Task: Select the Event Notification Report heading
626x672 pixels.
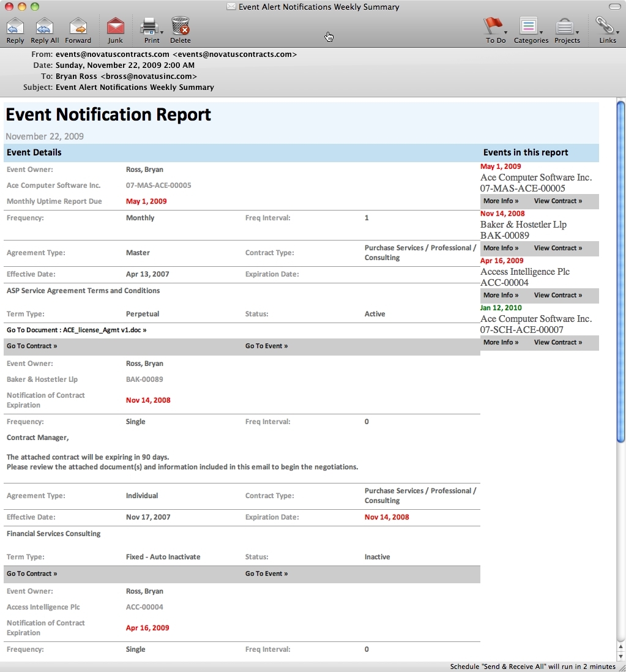Action: (x=108, y=115)
